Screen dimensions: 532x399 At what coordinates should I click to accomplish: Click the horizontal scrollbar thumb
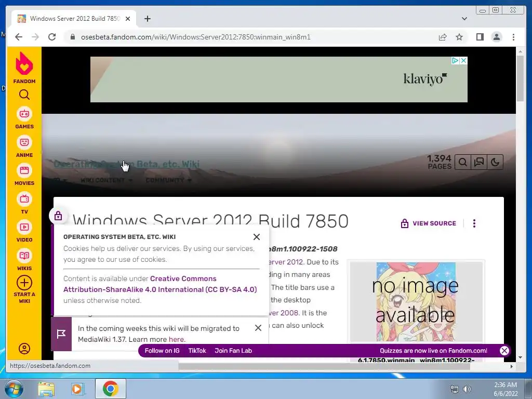coord(324,366)
